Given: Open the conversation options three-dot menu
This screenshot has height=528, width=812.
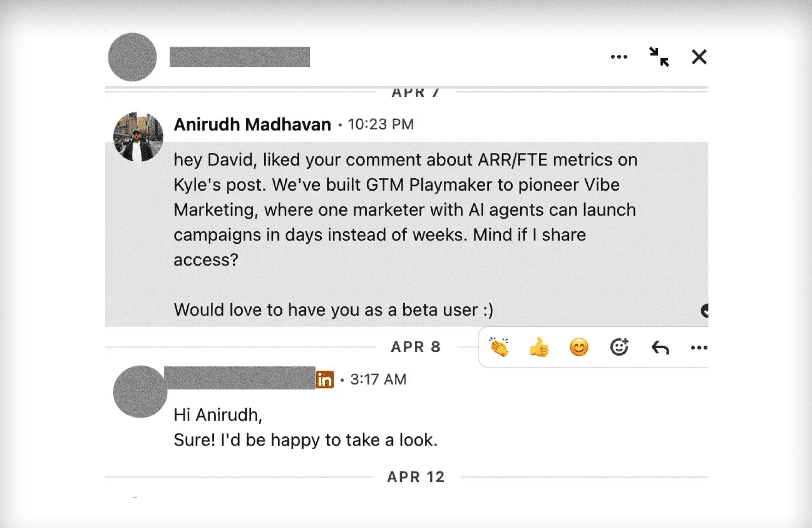Looking at the screenshot, I should click(619, 57).
